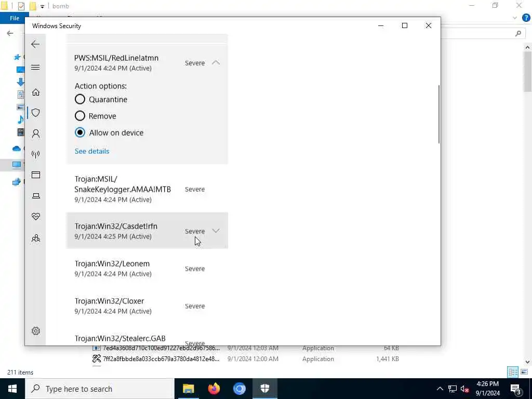Show hidden system tray icons

pos(440,389)
